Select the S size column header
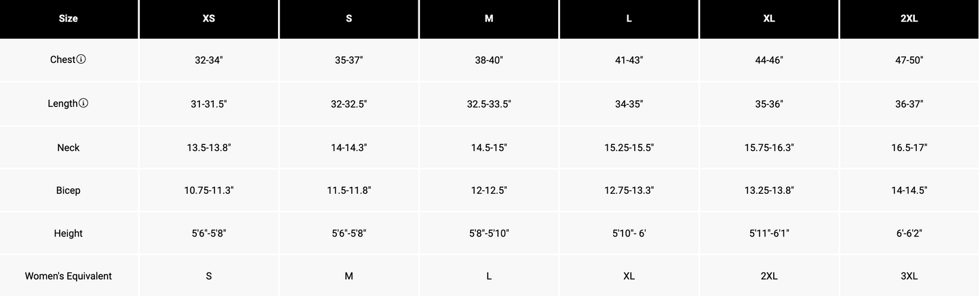Screen dimensions: 980x296 349,19
